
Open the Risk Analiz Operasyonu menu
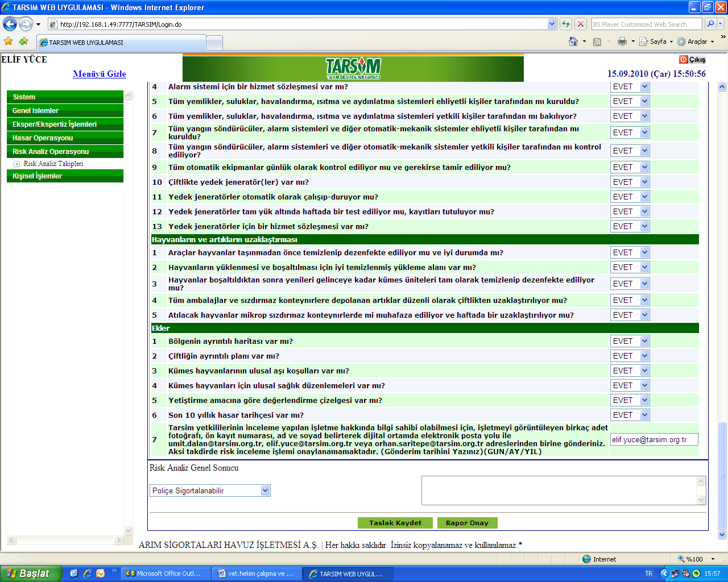point(65,151)
